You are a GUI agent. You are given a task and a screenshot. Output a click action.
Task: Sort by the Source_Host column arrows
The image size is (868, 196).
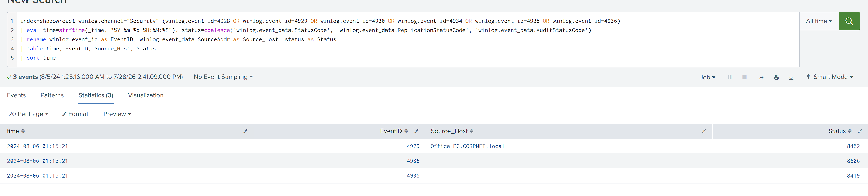point(471,131)
